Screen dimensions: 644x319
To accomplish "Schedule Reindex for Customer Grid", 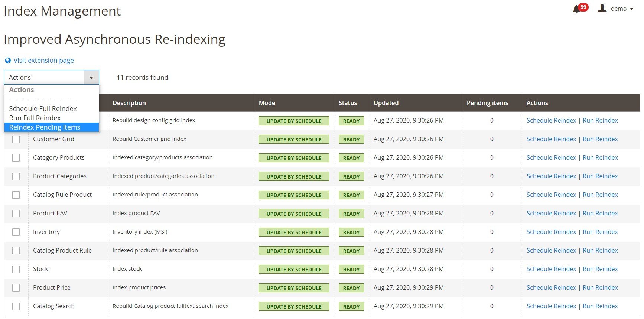I will [x=551, y=139].
